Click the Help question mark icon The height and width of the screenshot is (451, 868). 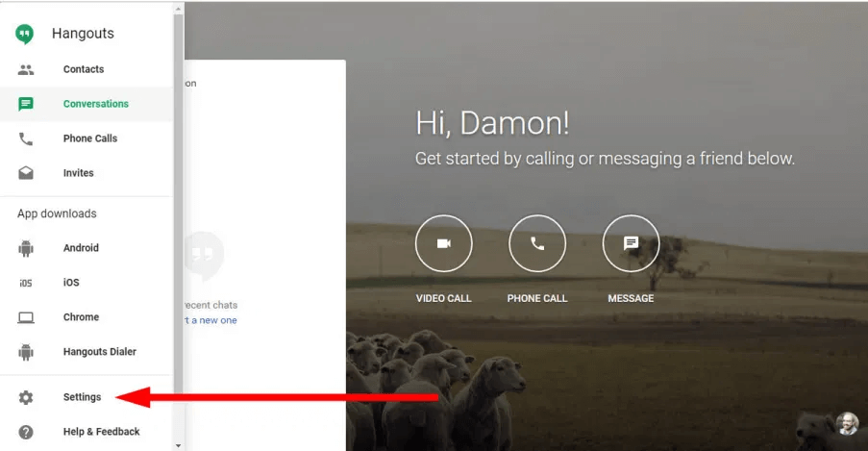25,432
